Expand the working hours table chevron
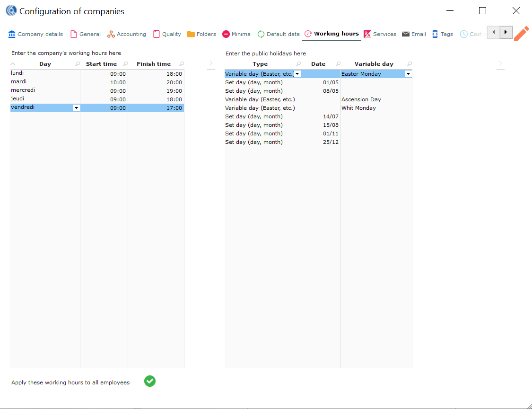The width and height of the screenshot is (532, 409). [x=211, y=63]
